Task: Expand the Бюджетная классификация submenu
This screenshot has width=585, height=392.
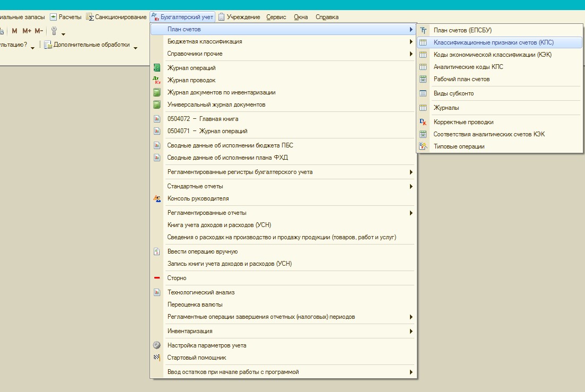Action: (205, 41)
